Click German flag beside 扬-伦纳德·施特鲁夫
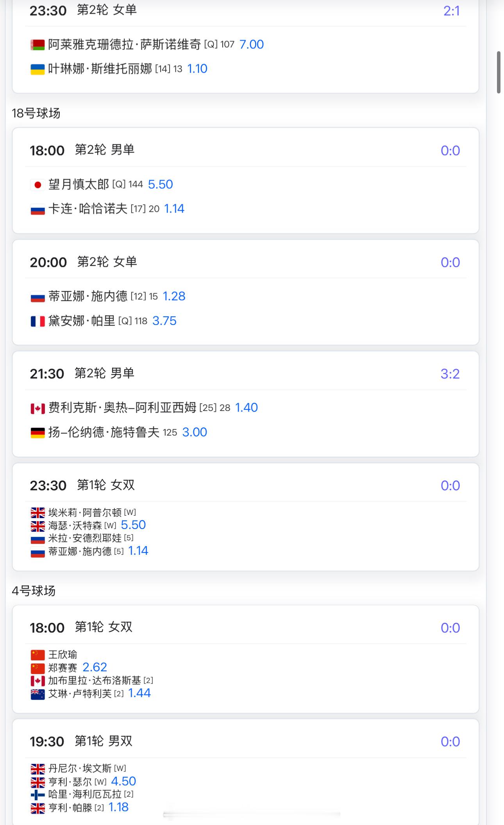 38,433
